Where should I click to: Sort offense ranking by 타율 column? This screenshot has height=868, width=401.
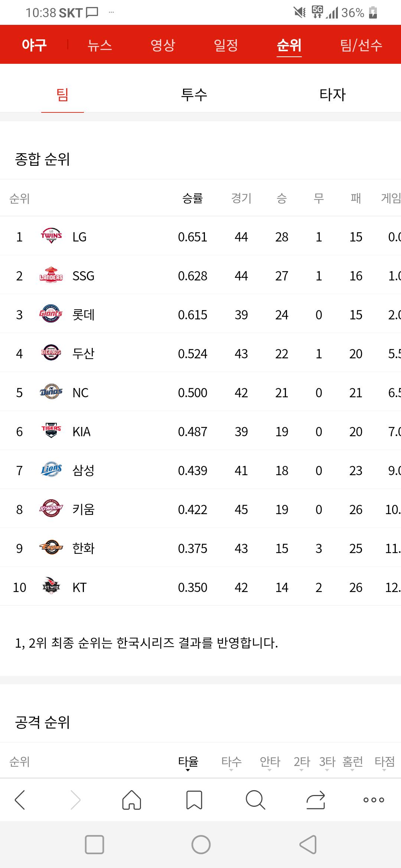click(x=188, y=762)
